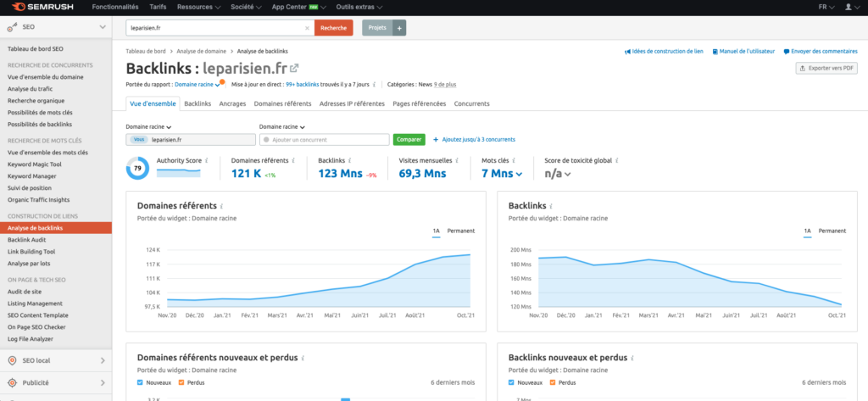Open the Ressources menu dropdown
Screen dimensions: 868x401
pos(198,7)
